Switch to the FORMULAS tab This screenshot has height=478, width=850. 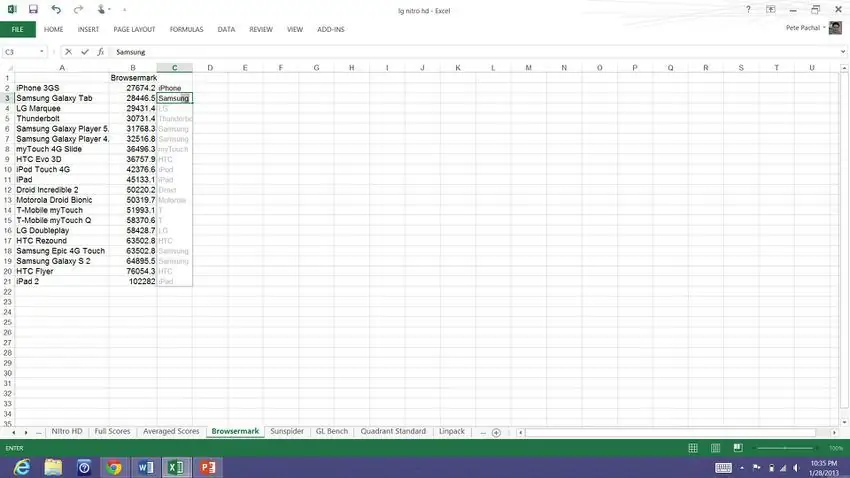point(186,29)
